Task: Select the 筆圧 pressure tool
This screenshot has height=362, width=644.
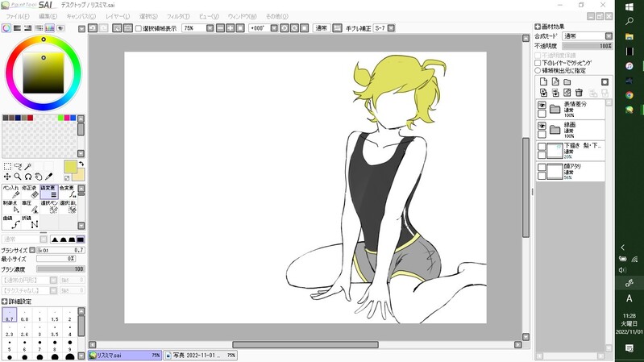Action: point(30,206)
